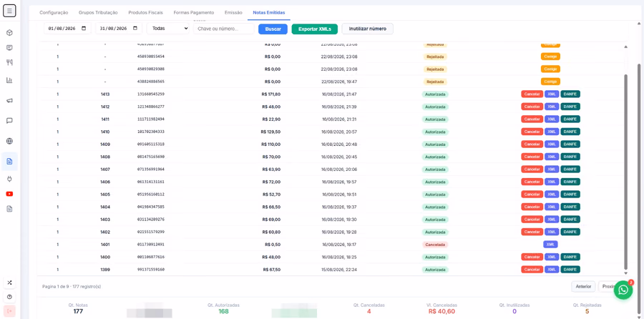Switch to the Grupos Tributação tab
Screen dimensions: 644x319
click(98, 13)
